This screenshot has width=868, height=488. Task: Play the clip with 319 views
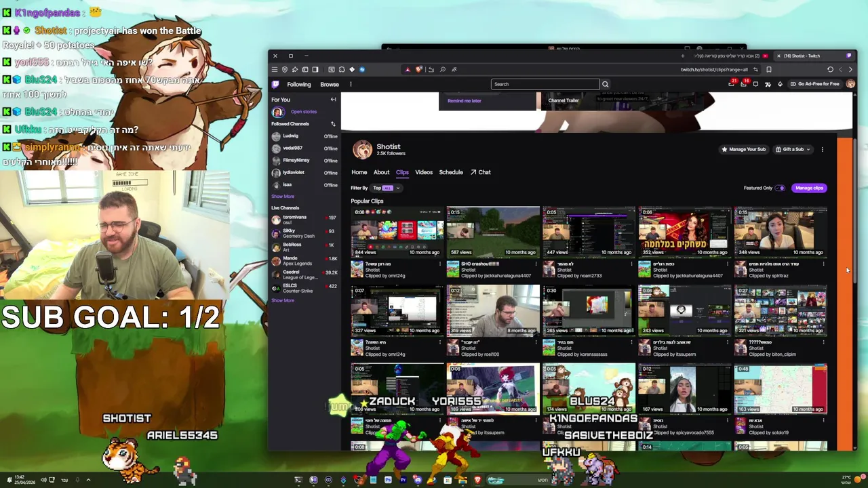tap(493, 310)
